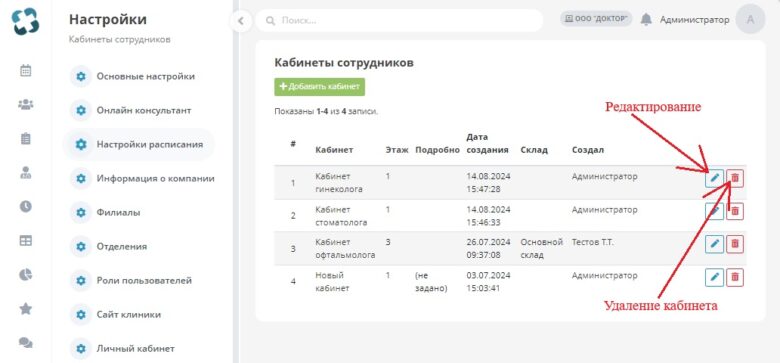
Task: Edit Кабинет стоматолога with pencil icon
Action: 714,211
